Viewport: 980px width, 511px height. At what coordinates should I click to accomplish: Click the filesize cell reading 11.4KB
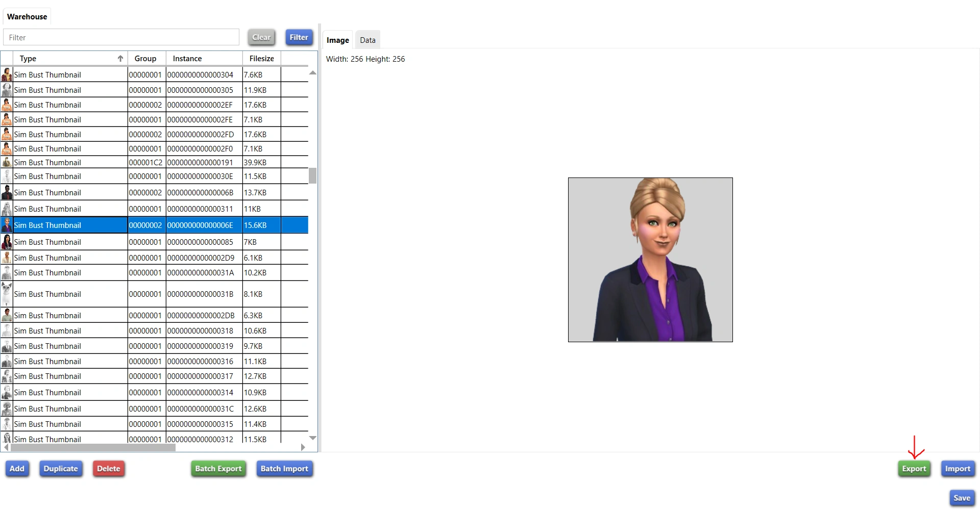262,424
